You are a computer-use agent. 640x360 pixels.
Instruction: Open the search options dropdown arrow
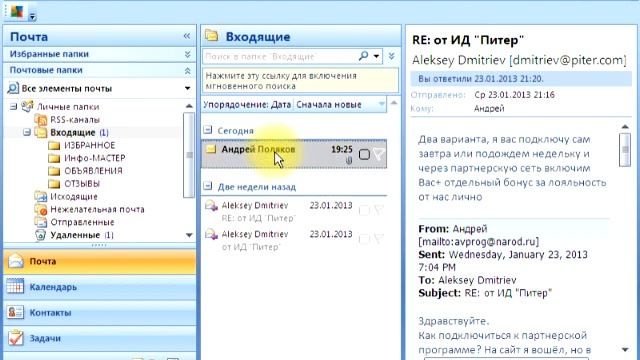(x=376, y=56)
